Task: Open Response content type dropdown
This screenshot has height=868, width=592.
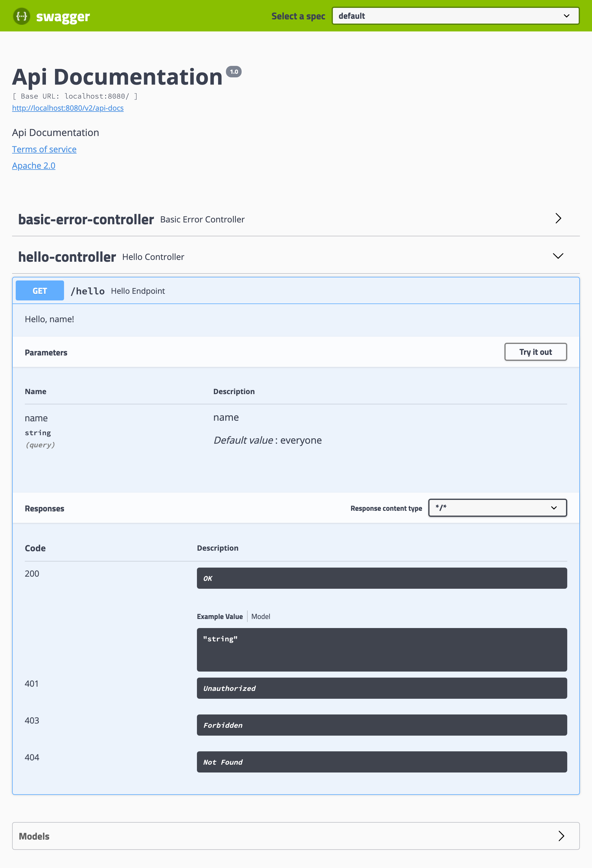Action: click(x=497, y=508)
